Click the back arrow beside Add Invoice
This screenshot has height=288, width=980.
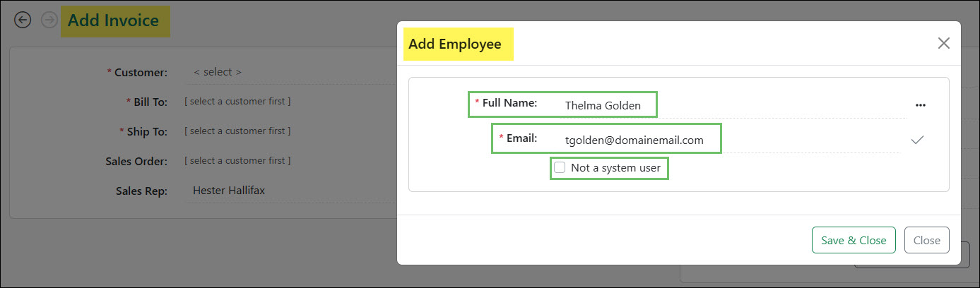point(23,20)
